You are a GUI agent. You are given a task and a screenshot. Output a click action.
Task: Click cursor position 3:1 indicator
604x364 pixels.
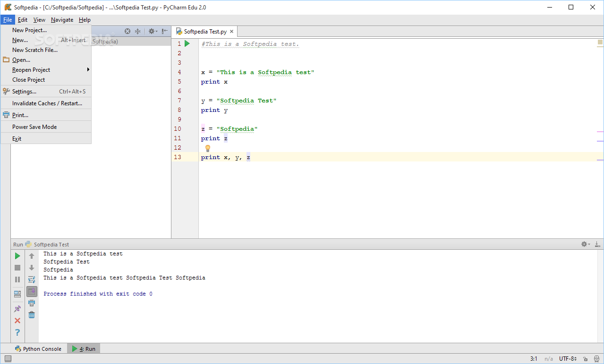click(534, 359)
